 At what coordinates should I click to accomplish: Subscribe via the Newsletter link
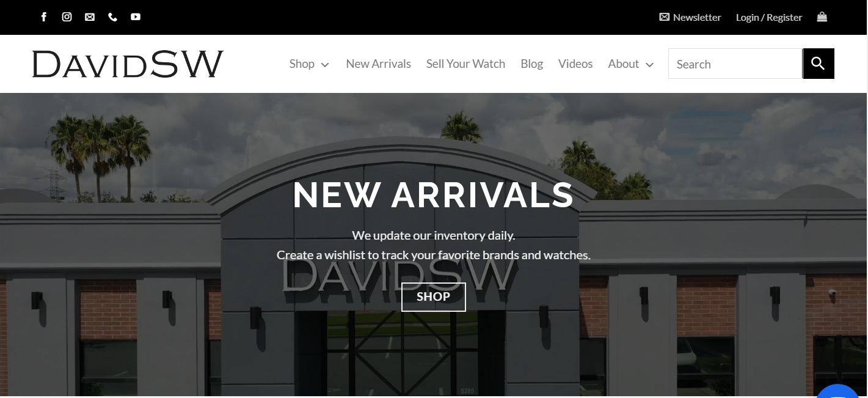click(690, 18)
